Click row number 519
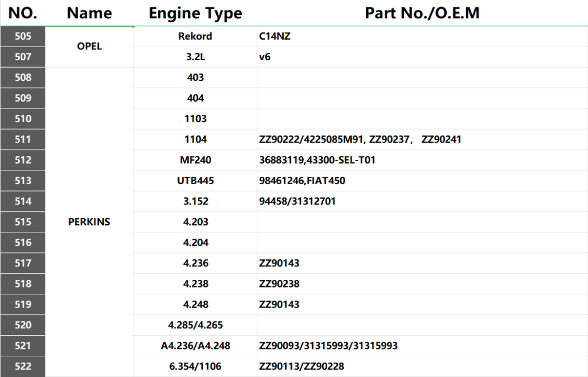The height and width of the screenshot is (377, 588). pyautogui.click(x=23, y=304)
